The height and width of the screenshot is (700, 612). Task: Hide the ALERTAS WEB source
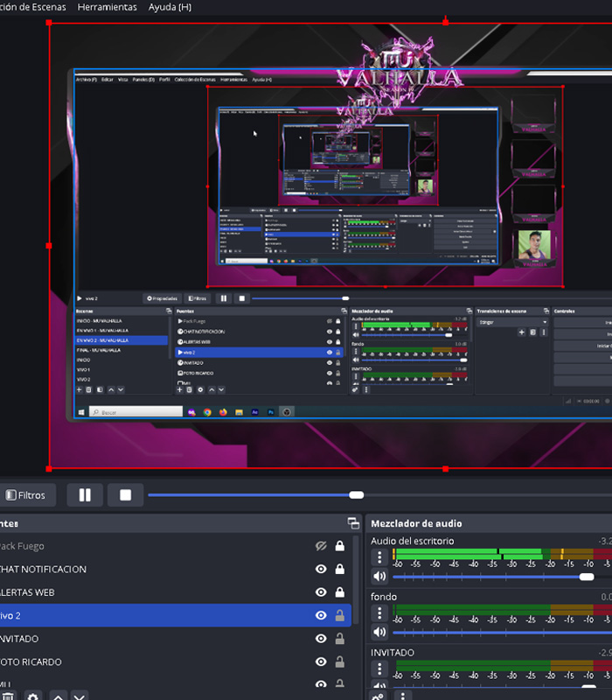pyautogui.click(x=321, y=592)
